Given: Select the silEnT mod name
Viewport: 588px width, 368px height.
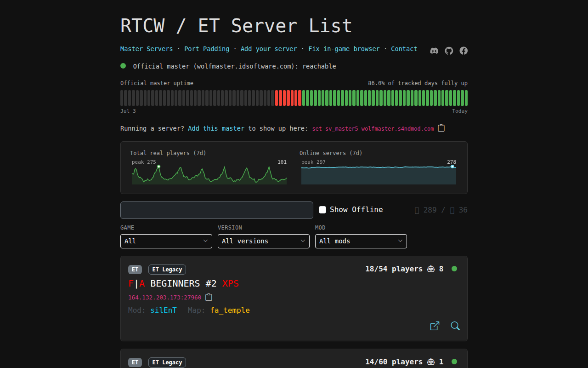Looking at the screenshot, I should pyautogui.click(x=164, y=310).
